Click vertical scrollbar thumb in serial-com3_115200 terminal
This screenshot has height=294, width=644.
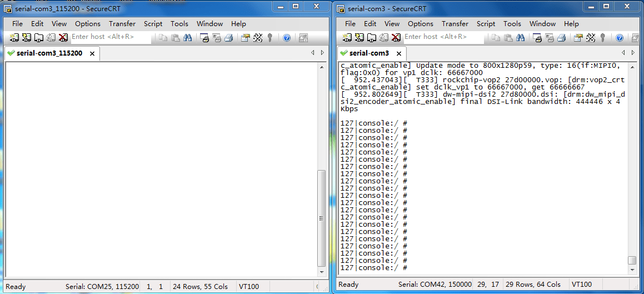pyautogui.click(x=322, y=218)
